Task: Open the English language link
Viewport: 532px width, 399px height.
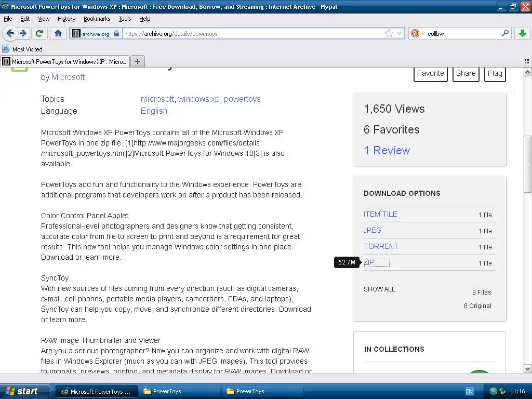Action: coord(154,111)
